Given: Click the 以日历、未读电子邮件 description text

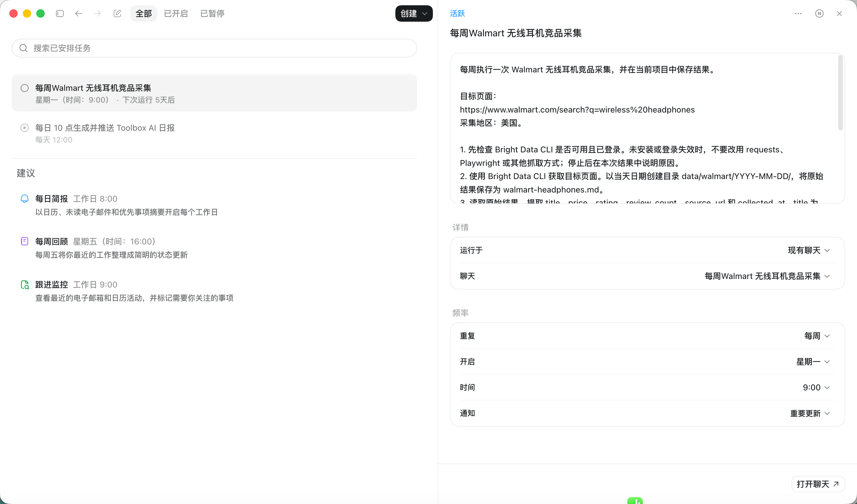Looking at the screenshot, I should tap(126, 212).
